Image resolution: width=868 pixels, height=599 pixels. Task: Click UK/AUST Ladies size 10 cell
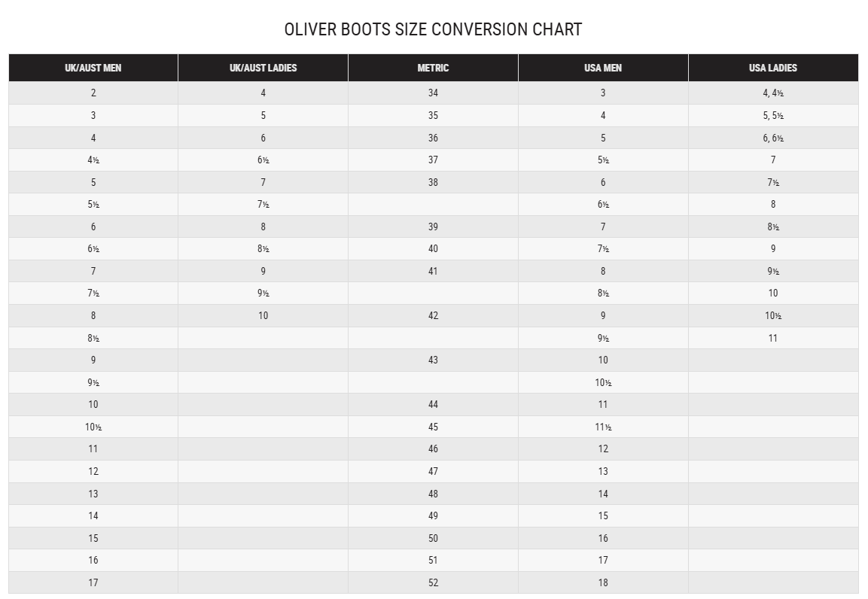[263, 315]
